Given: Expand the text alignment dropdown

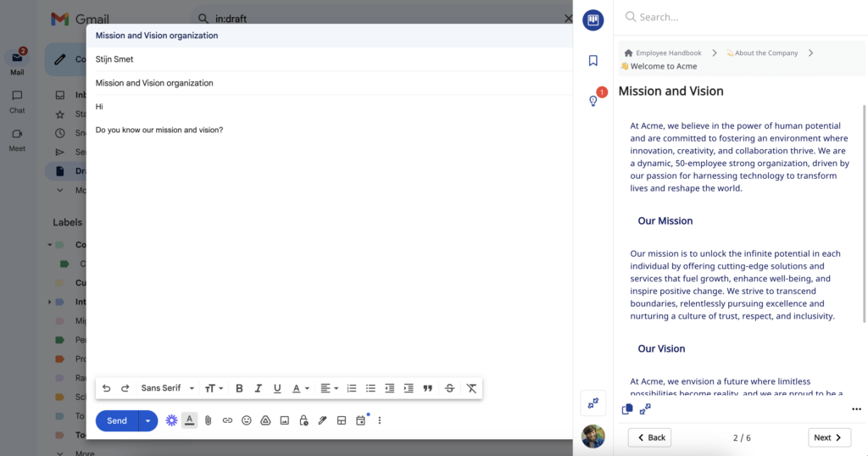Looking at the screenshot, I should [329, 388].
